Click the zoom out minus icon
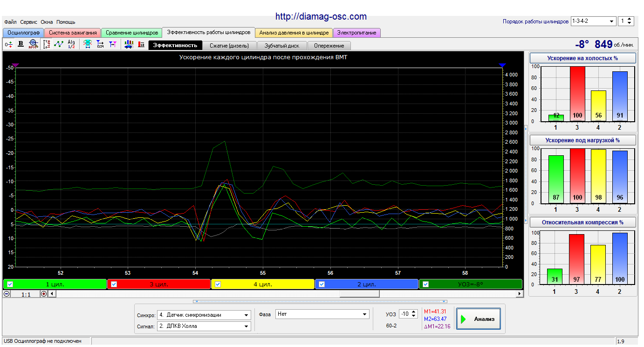644x347 pixels. (x=7, y=294)
